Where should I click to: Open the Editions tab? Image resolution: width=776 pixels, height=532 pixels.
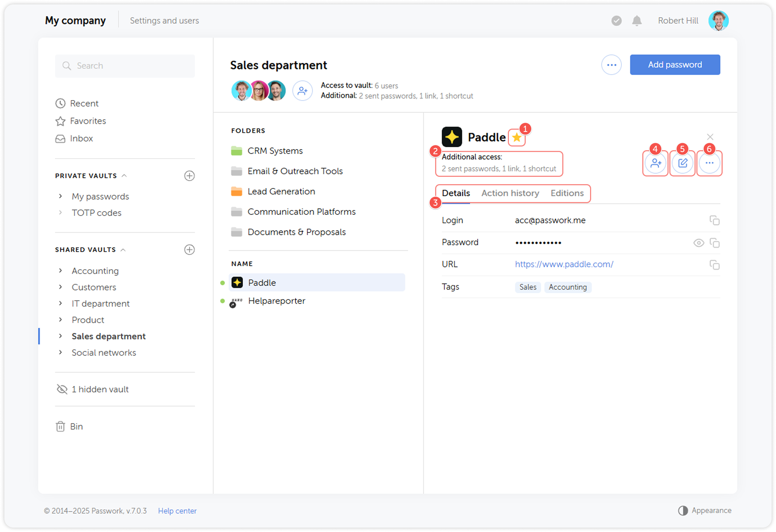click(567, 193)
